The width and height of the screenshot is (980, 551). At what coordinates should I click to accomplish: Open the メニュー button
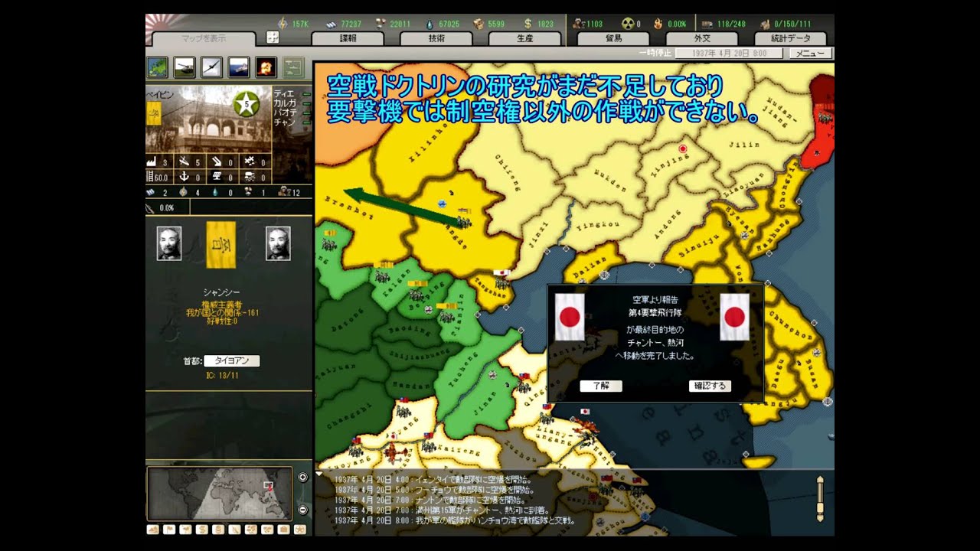pos(810,54)
